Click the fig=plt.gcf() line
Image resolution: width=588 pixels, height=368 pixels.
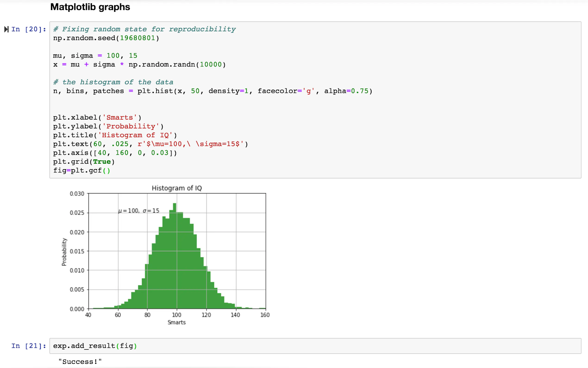coord(82,170)
